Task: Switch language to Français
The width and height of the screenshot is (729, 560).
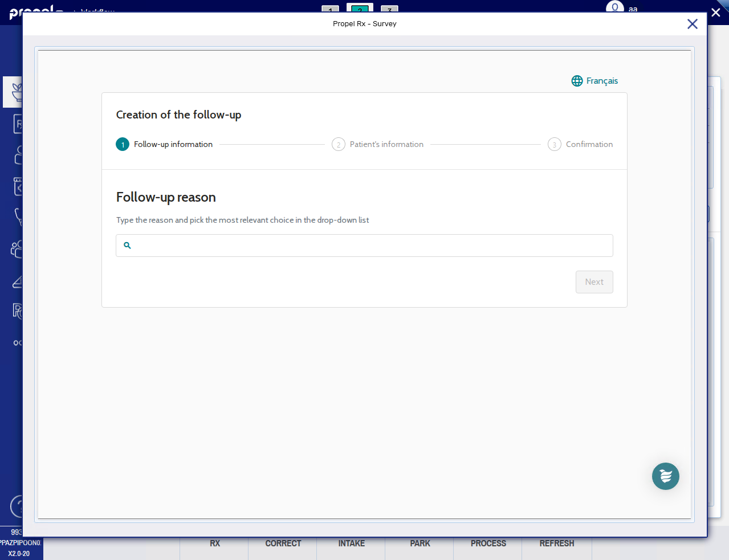Action: coord(601,81)
